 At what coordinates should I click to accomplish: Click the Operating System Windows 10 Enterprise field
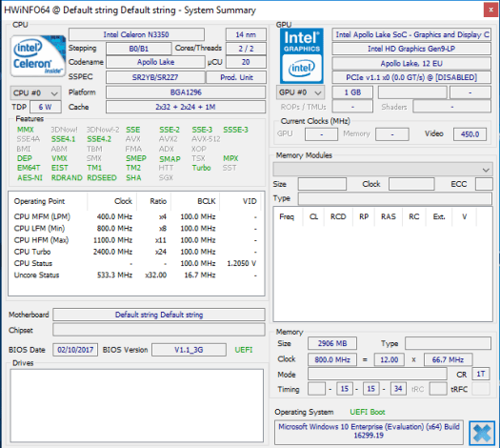tap(369, 432)
